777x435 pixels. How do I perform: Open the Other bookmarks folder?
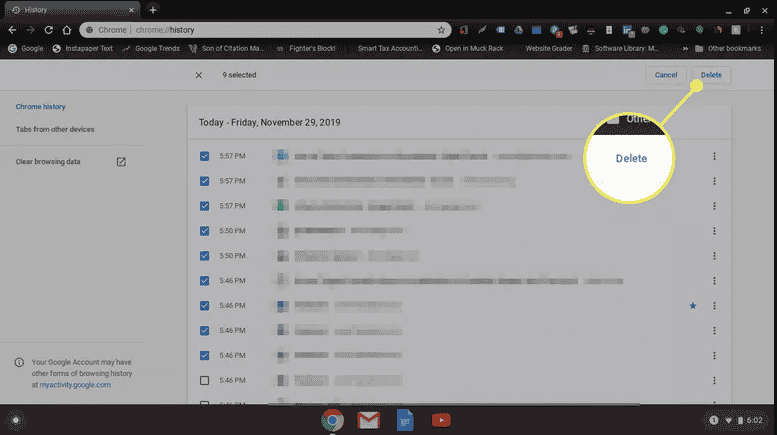728,49
